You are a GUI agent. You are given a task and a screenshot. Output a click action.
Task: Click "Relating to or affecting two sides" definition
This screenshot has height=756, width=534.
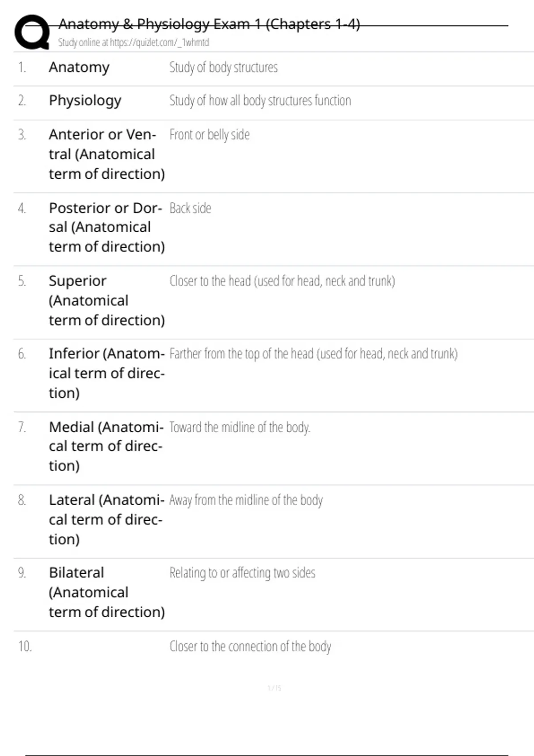243,573
